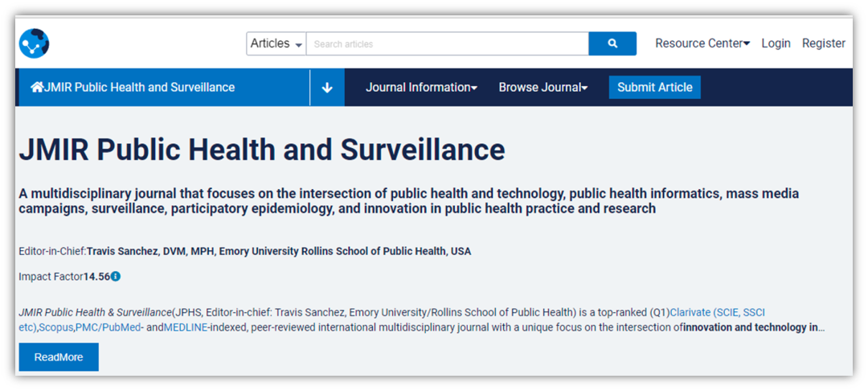The image size is (868, 391).
Task: Click the magnifying glass search button
Action: pos(612,43)
